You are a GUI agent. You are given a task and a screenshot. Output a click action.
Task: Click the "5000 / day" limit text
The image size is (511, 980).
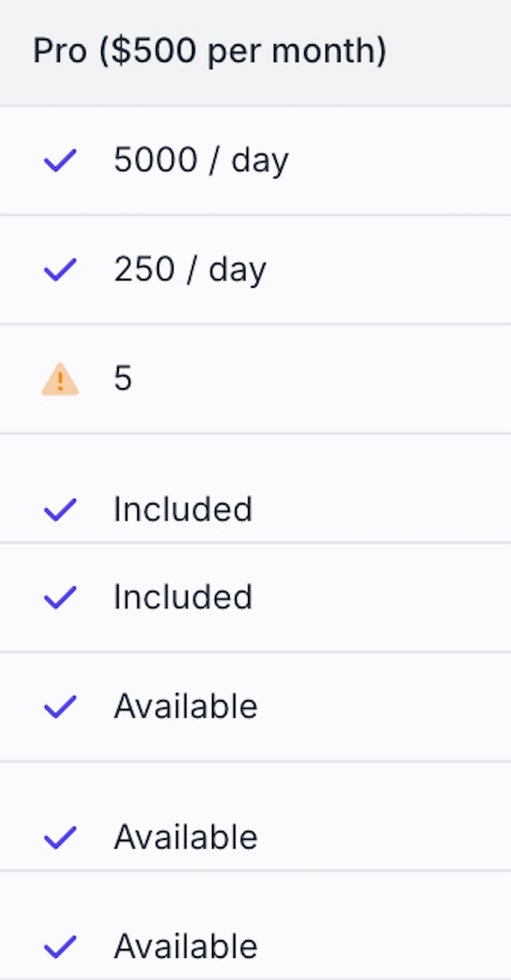[201, 160]
